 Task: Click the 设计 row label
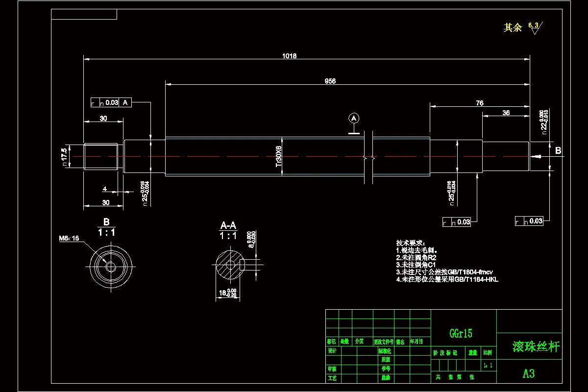coord(332,351)
